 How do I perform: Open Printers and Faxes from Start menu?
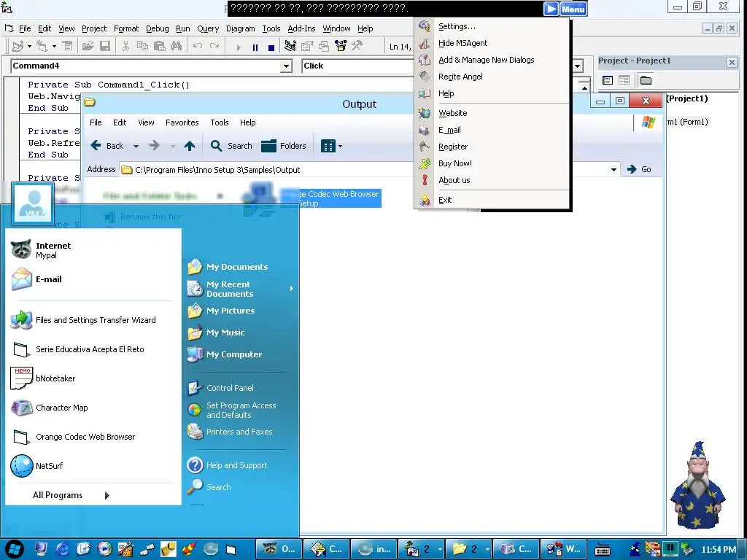click(241, 432)
